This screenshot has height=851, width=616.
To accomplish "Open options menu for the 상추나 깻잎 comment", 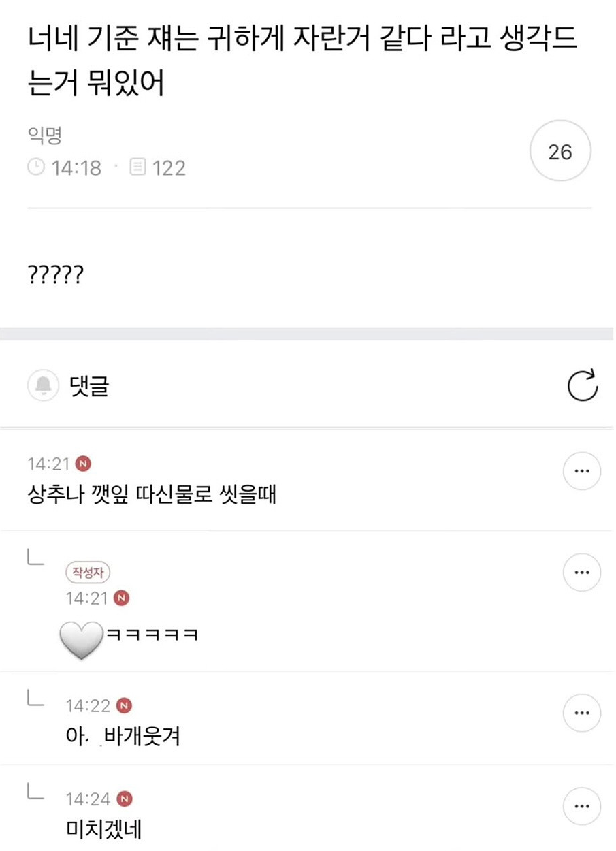I will point(582,470).
